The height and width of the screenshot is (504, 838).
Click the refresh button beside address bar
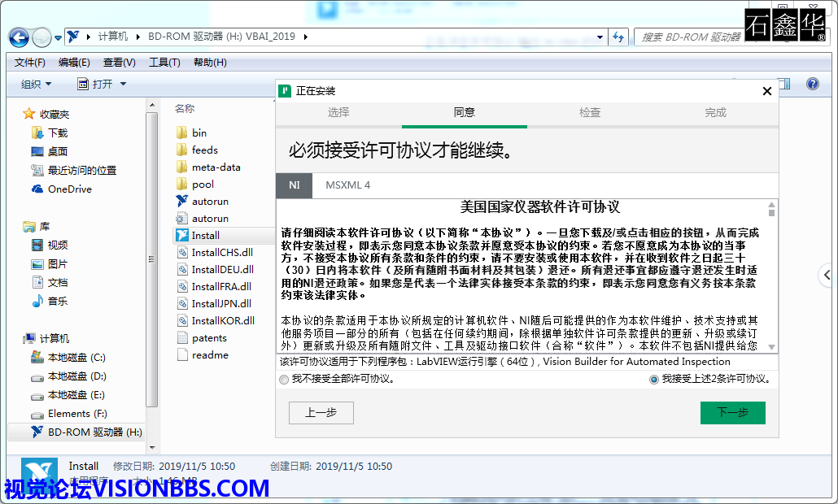tap(618, 37)
